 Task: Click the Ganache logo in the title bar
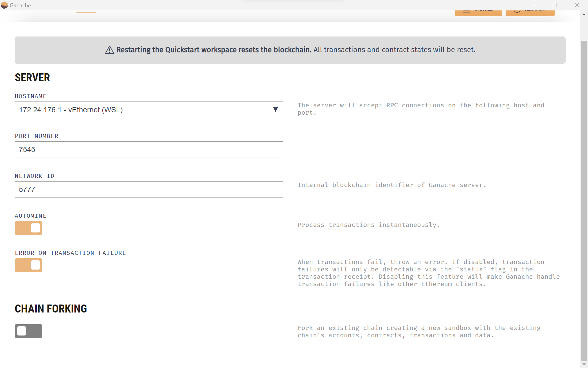pos(4,5)
